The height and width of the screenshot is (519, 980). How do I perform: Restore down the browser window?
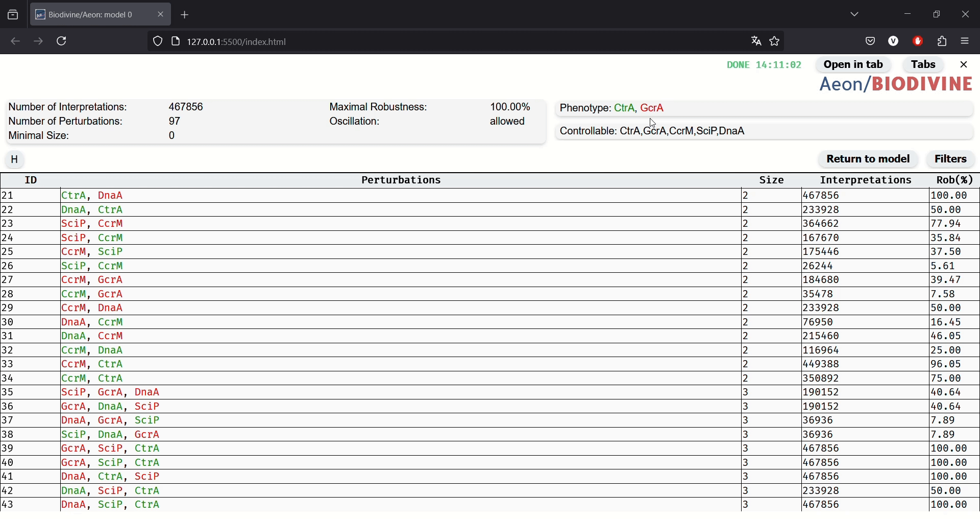tap(937, 15)
